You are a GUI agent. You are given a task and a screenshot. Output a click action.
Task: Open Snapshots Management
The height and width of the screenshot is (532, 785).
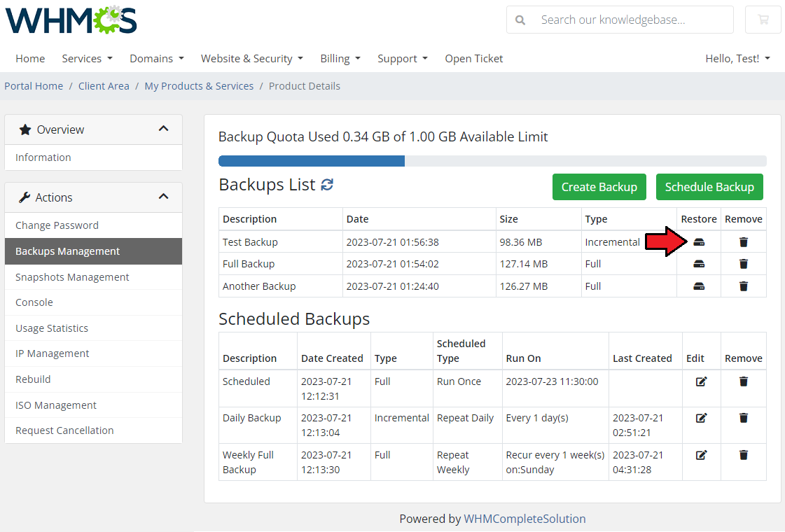[93, 277]
